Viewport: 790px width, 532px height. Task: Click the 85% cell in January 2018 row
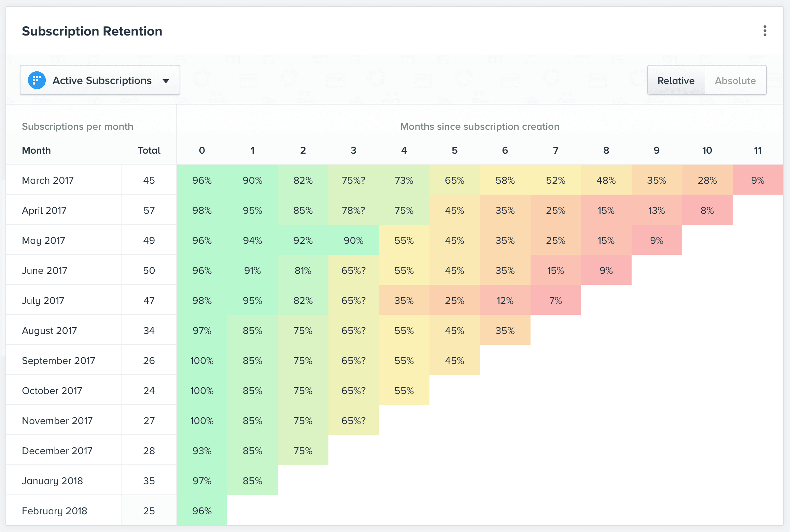tap(253, 480)
